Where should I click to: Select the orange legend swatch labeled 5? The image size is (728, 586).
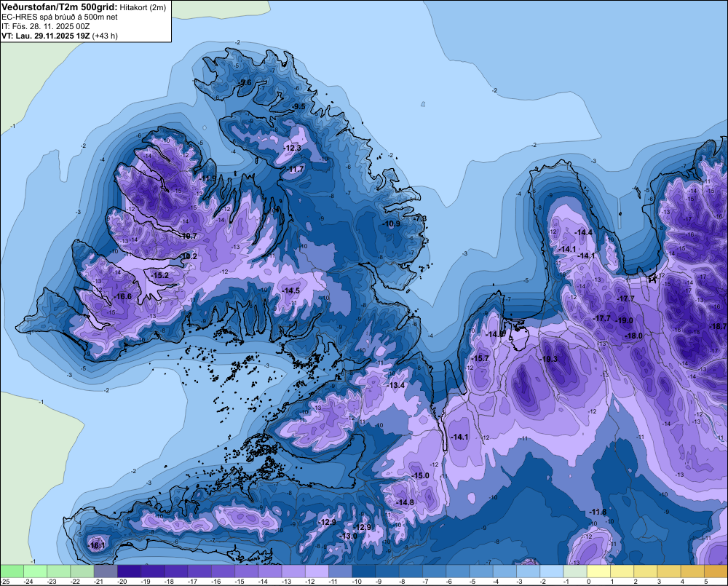coord(716,571)
